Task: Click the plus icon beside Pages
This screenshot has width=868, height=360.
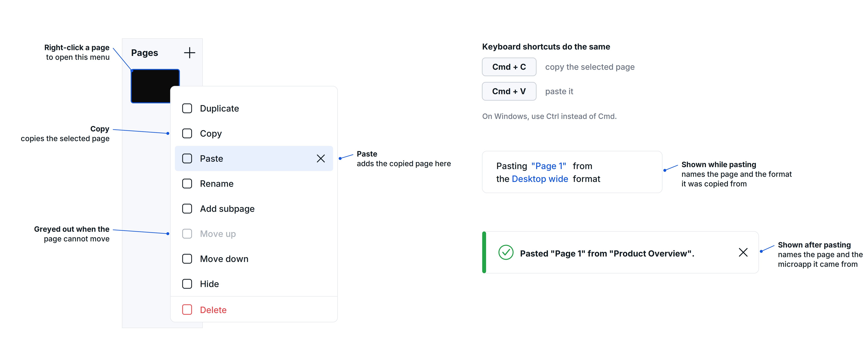Action: 189,53
